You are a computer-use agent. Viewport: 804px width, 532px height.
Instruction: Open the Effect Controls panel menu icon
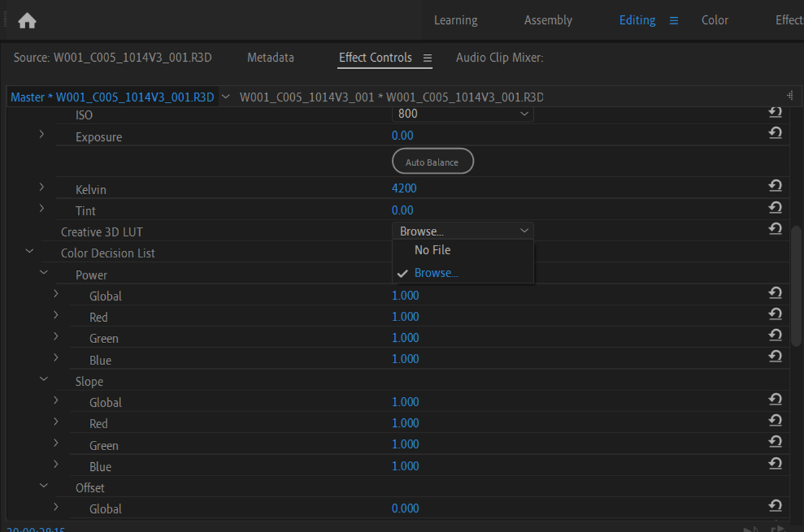pyautogui.click(x=427, y=58)
